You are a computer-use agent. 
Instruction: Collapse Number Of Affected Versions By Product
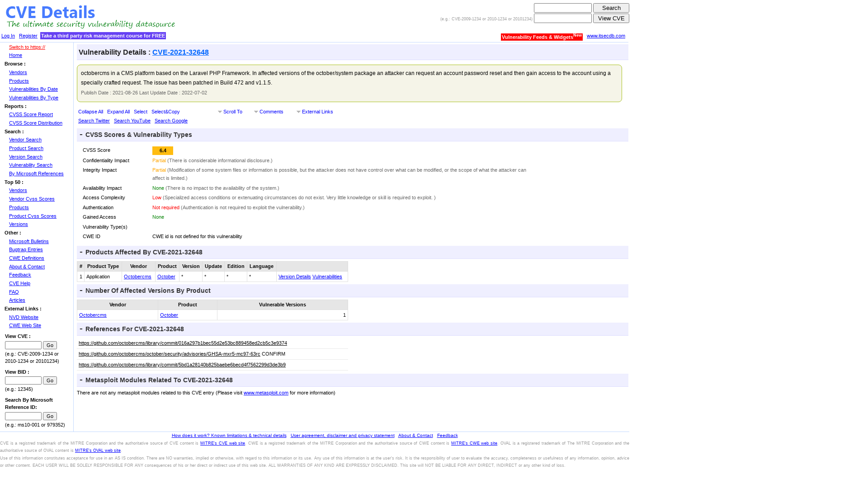click(x=81, y=291)
